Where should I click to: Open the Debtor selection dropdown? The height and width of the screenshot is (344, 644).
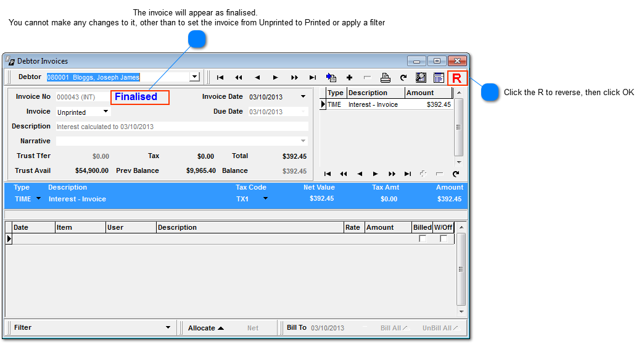[194, 77]
